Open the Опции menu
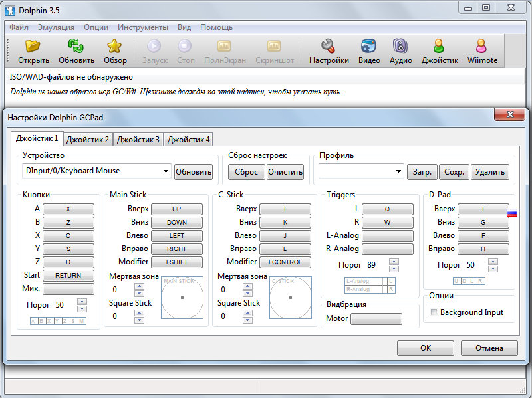Viewport: 532px width, 398px height. coord(96,27)
